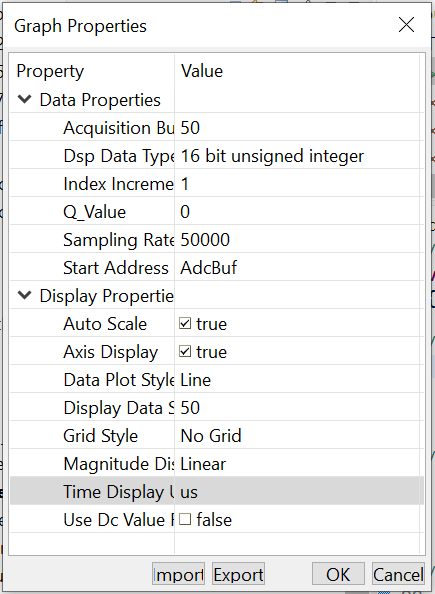Toggle the Auto Scale checkbox
435x594 pixels.
point(185,324)
